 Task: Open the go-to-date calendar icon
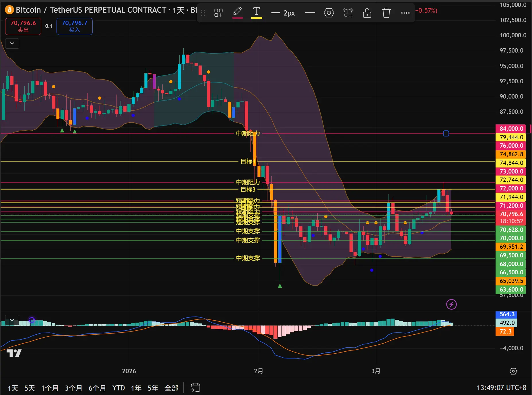(195, 388)
